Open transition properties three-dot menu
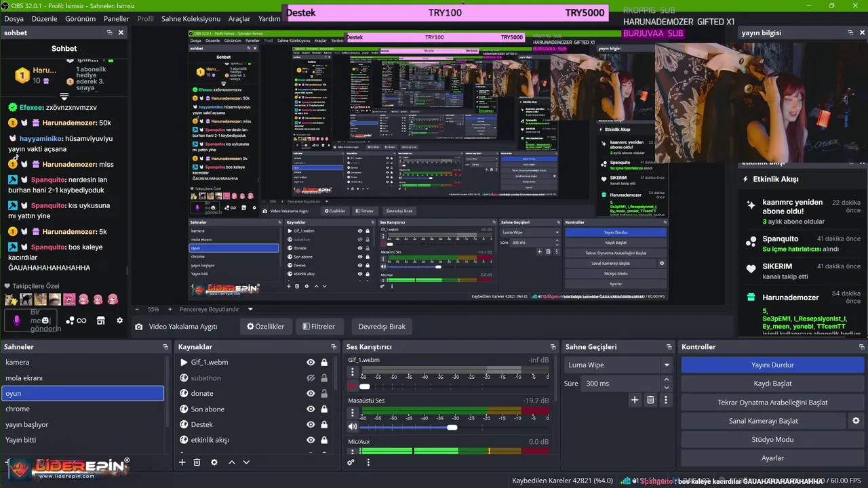Screen dimensions: 868x488 pos(666,400)
